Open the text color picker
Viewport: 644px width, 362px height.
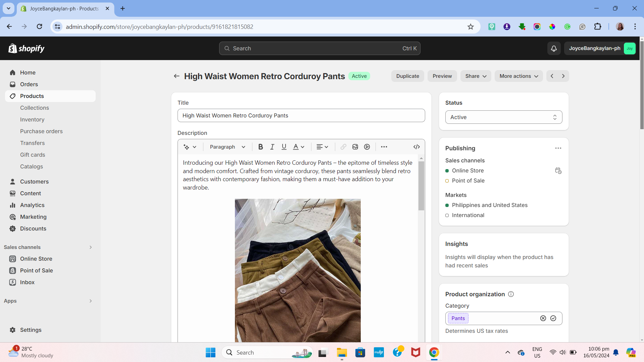point(298,147)
